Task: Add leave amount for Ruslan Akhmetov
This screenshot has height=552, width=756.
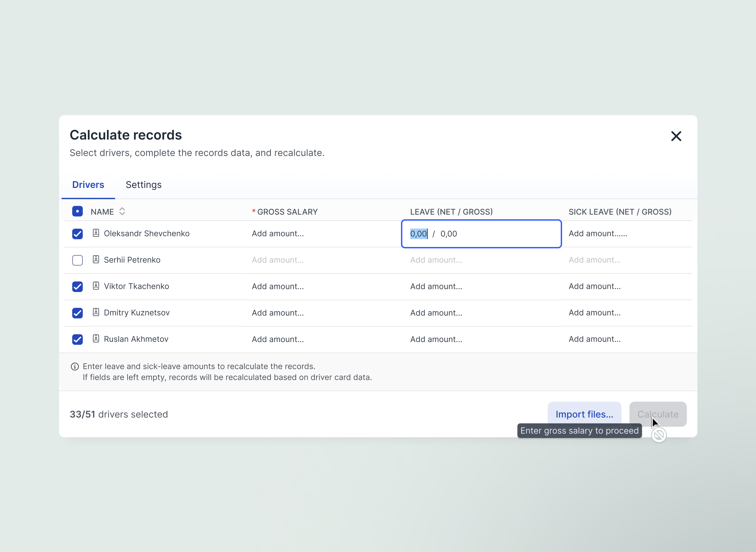Action: tap(436, 339)
